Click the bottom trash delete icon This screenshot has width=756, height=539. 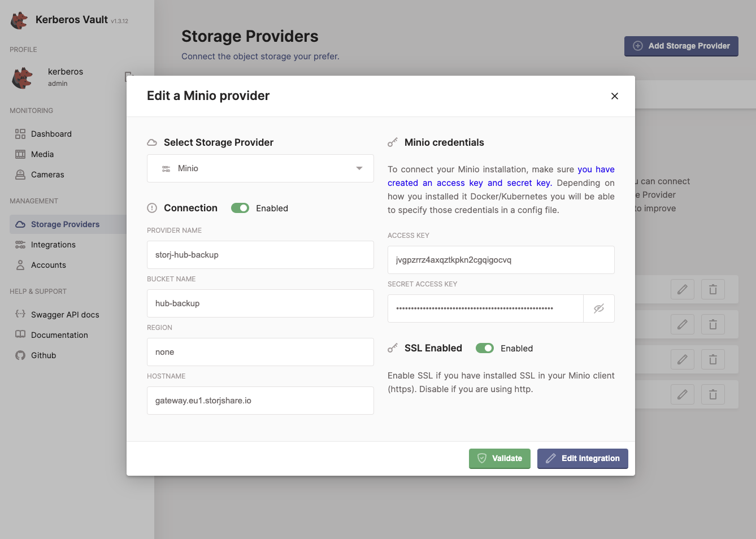point(712,394)
